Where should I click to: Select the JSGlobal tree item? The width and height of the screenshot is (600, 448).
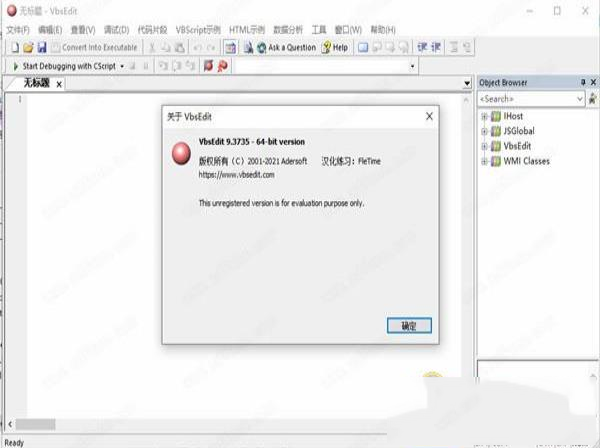pos(518,131)
